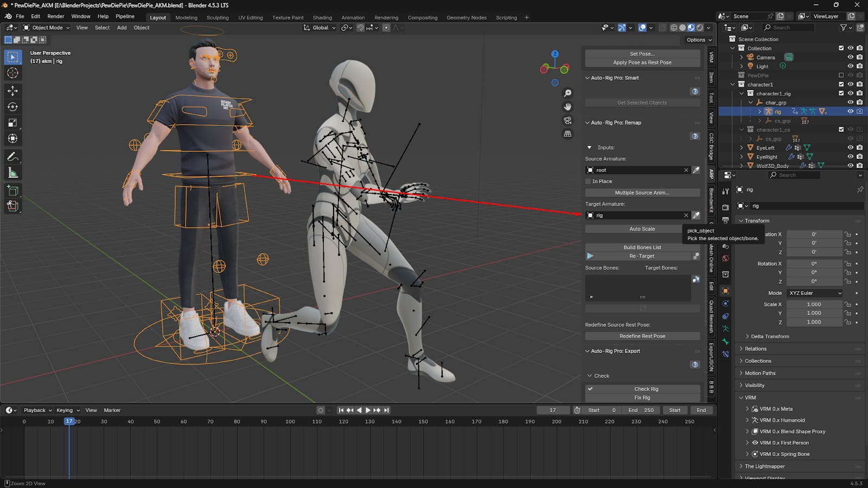Expand the Relations panel
The height and width of the screenshot is (488, 868).
(755, 349)
